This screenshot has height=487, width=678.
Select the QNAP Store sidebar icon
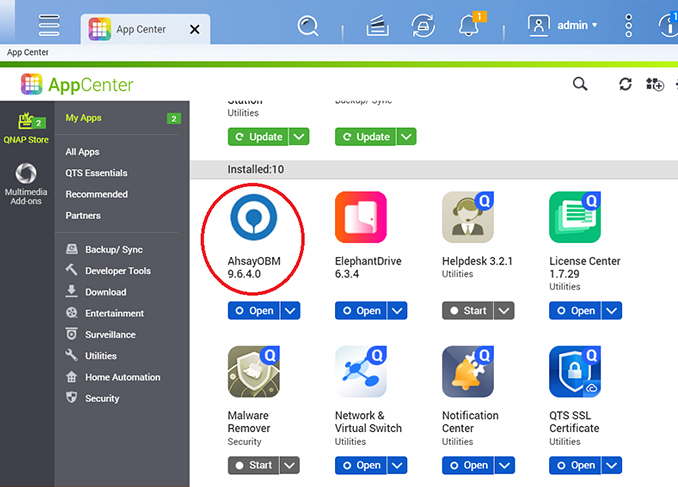pos(26,128)
